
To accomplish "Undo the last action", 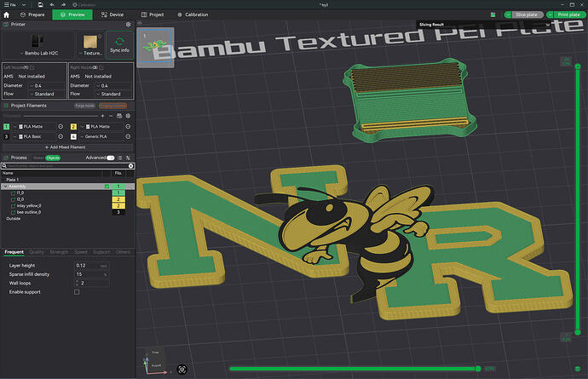I will tap(52, 5).
